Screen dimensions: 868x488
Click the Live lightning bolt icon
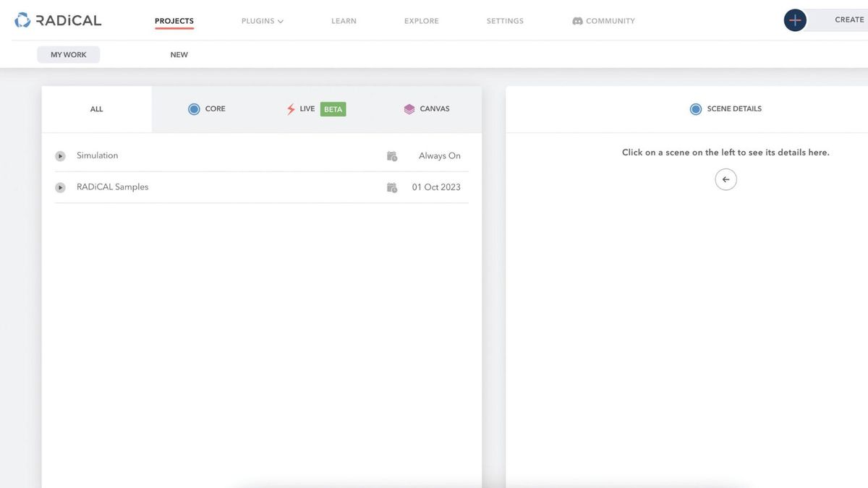click(x=291, y=109)
